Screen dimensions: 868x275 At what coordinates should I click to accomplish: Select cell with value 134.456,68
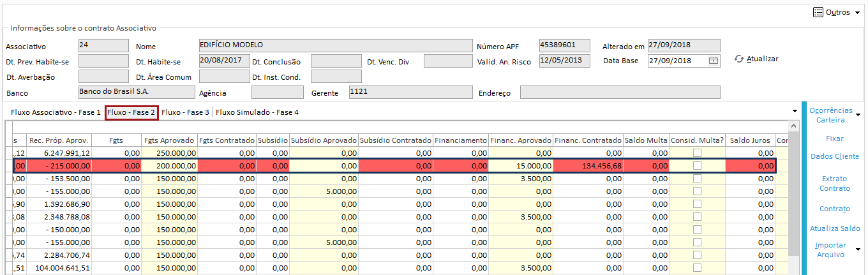point(588,166)
